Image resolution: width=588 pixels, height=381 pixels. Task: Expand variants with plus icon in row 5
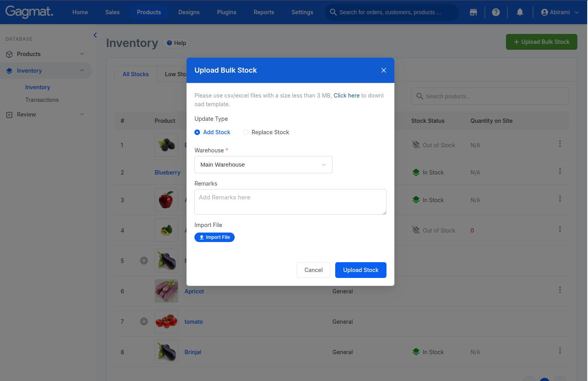[144, 261]
